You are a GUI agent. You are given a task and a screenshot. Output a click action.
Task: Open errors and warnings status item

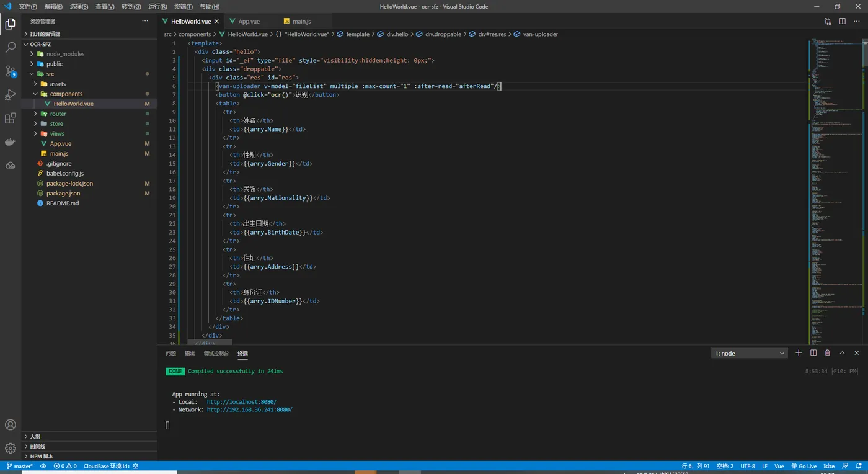coord(65,466)
